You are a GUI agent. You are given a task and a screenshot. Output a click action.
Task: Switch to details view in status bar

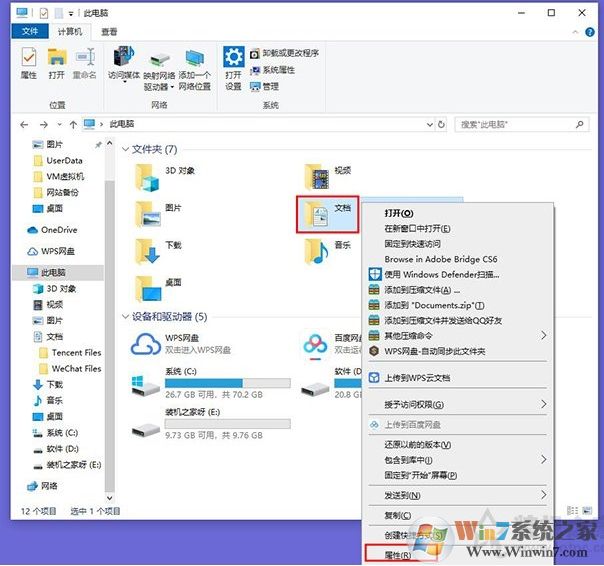coord(572,511)
